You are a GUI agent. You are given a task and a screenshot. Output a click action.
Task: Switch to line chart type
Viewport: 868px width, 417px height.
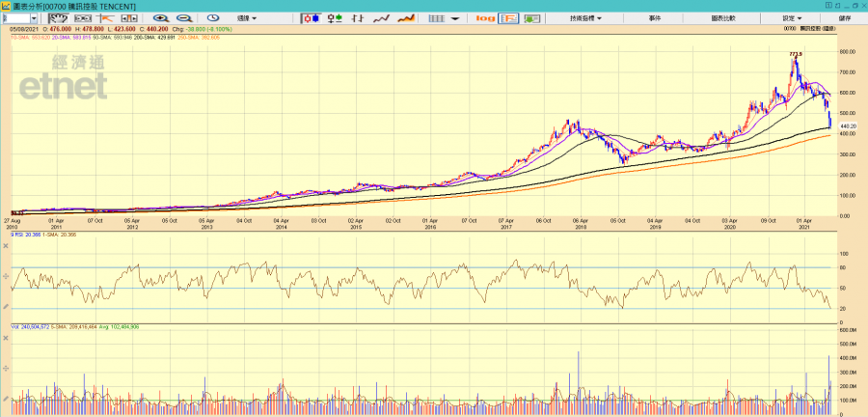[x=382, y=17]
